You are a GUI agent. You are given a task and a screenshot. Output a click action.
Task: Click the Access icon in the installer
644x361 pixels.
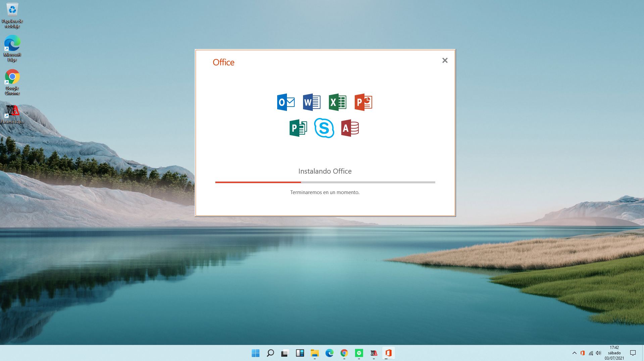(x=350, y=128)
